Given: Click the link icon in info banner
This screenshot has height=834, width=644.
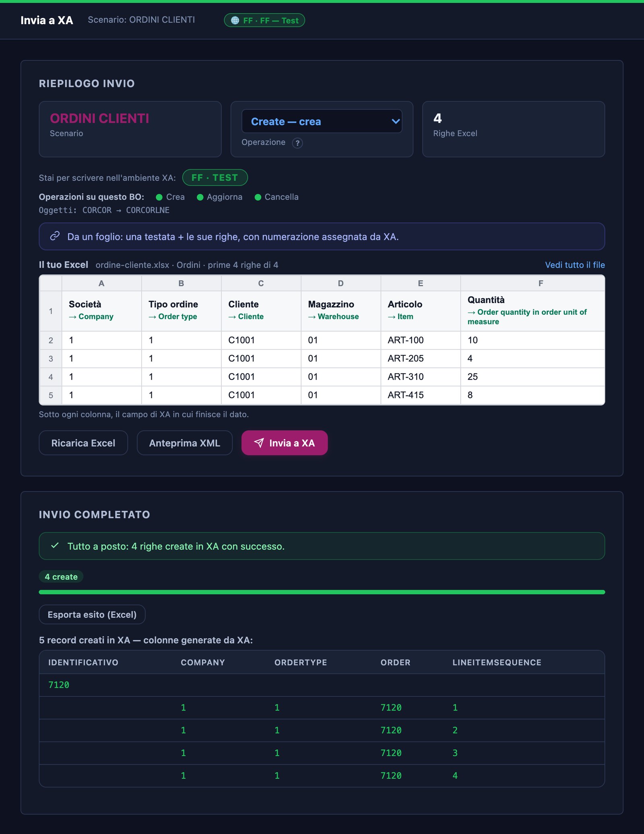Looking at the screenshot, I should point(55,236).
